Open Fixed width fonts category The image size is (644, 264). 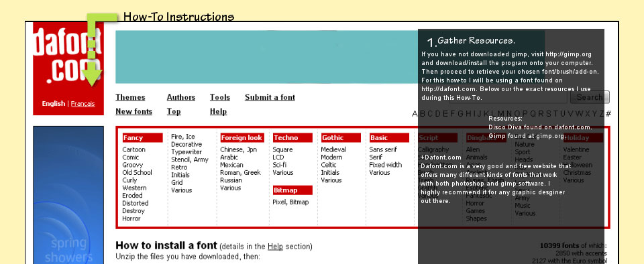385,166
